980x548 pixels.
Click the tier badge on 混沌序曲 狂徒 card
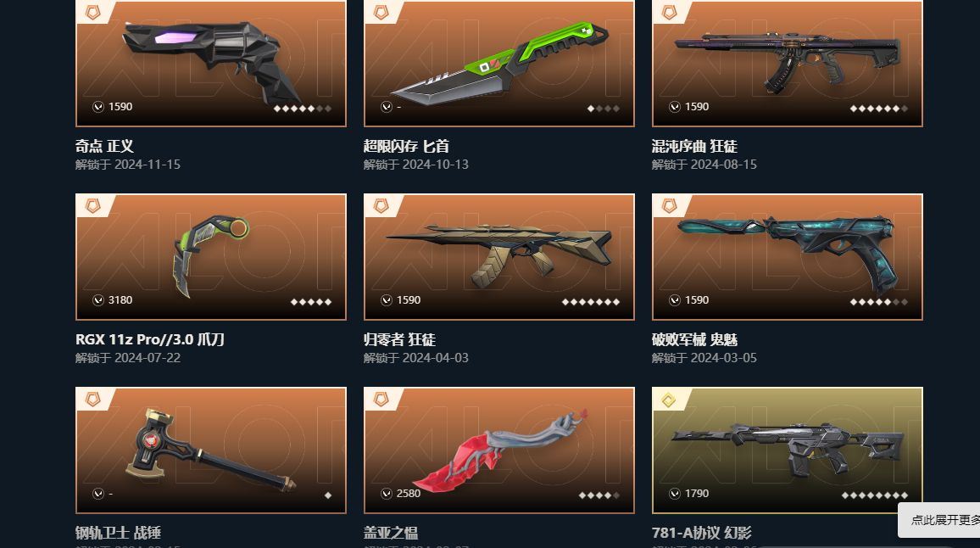pos(669,12)
